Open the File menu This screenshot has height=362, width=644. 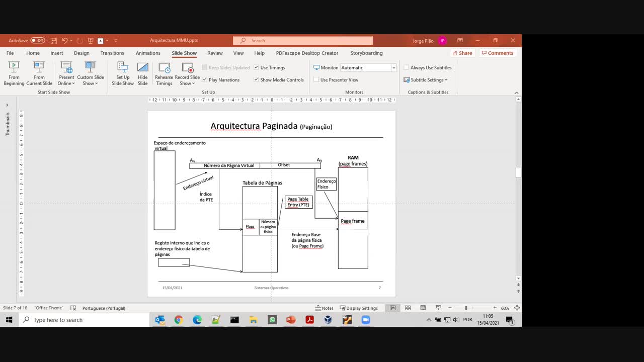coord(10,53)
